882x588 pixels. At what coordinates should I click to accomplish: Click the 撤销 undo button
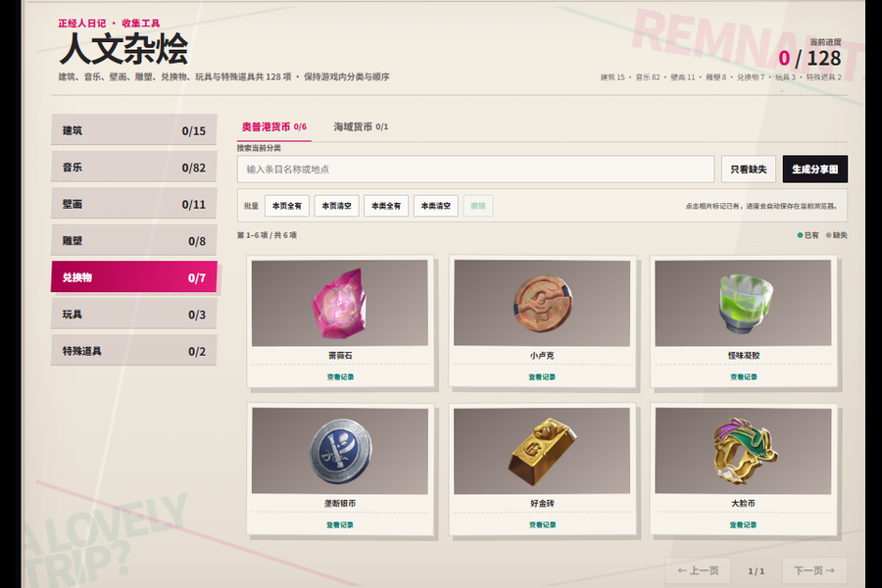pyautogui.click(x=478, y=206)
